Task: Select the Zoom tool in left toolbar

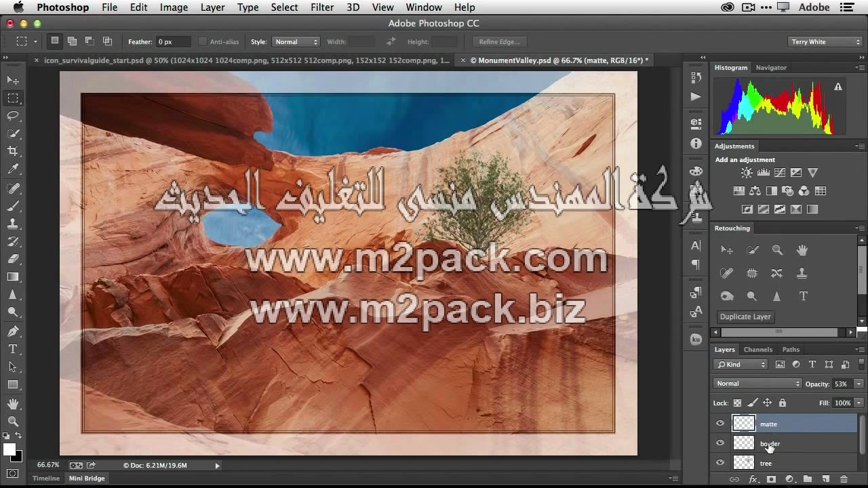Action: click(13, 421)
